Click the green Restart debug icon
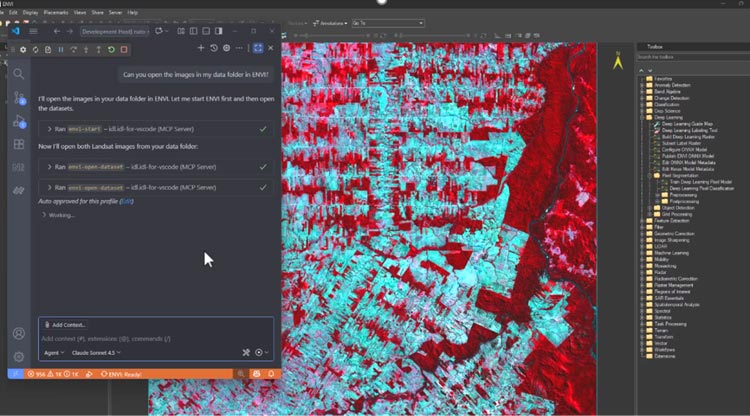Viewport: 750px width, 416px height. (111, 49)
